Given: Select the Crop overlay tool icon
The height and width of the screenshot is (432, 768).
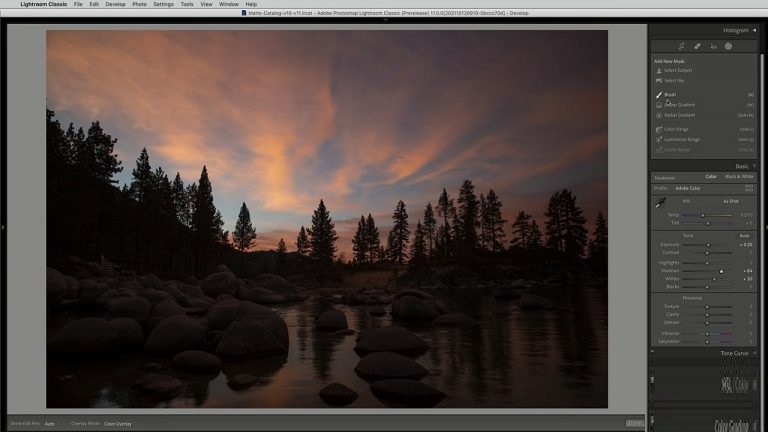Looking at the screenshot, I should tap(681, 47).
